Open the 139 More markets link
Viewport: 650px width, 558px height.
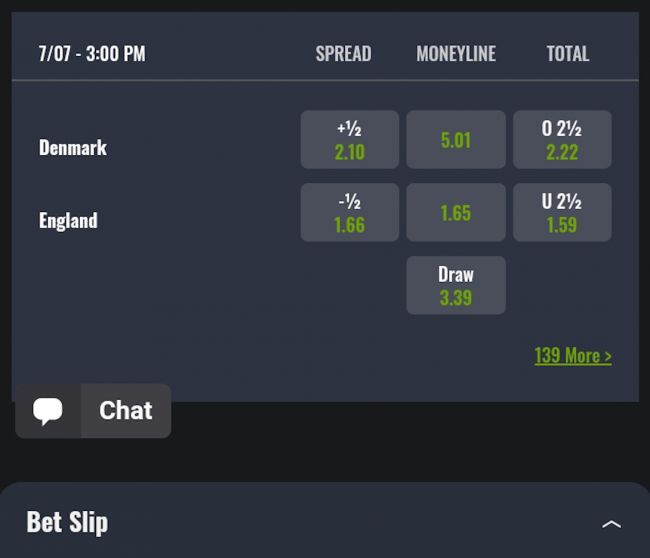(573, 356)
